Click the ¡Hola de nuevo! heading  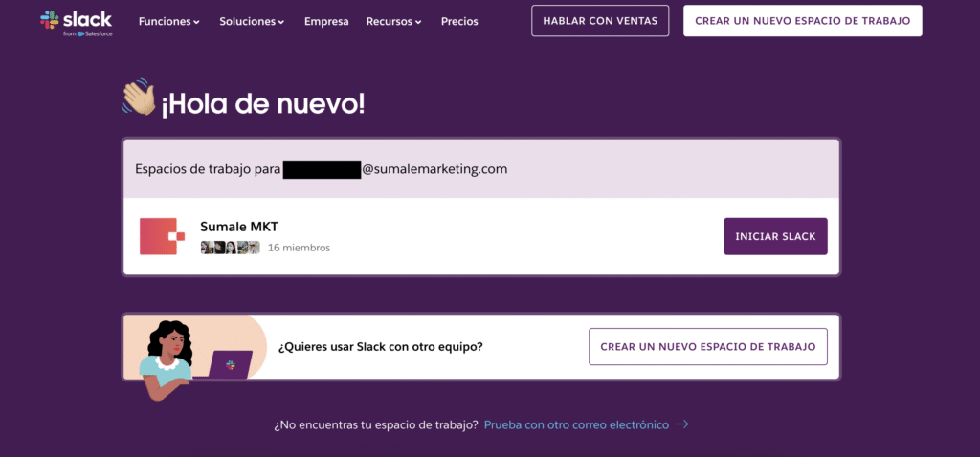[x=263, y=104]
